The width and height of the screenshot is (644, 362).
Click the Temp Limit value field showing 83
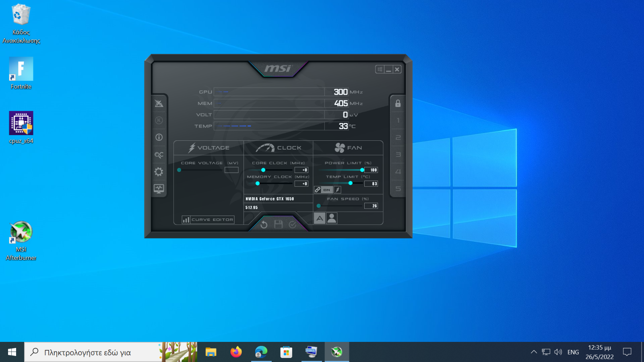[x=371, y=184]
